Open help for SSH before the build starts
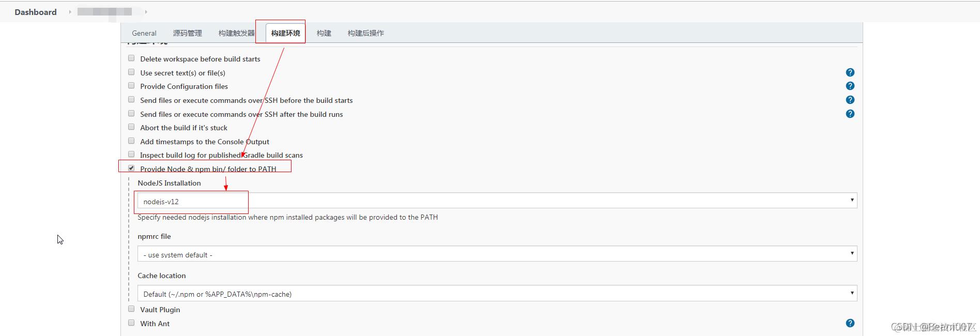980x336 pixels. [x=850, y=100]
